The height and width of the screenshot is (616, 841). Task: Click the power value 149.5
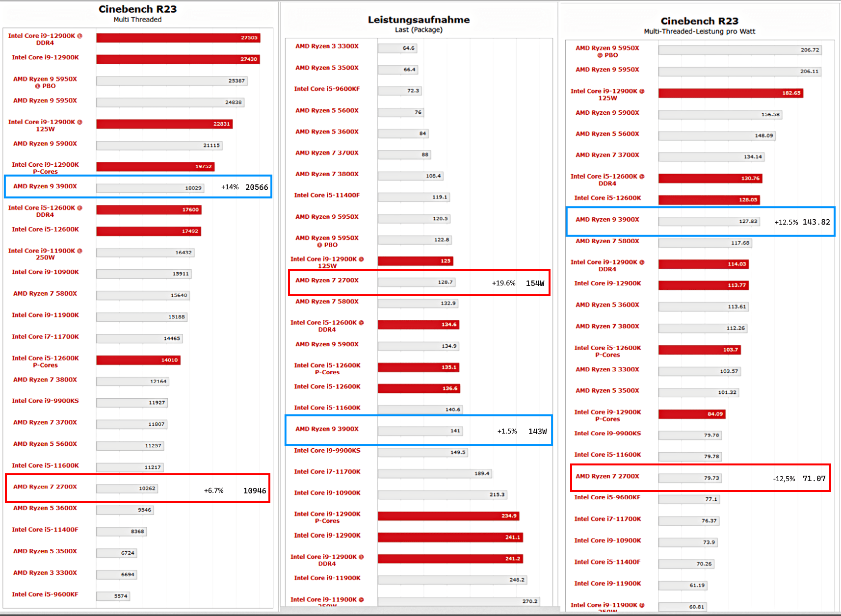tap(458, 452)
